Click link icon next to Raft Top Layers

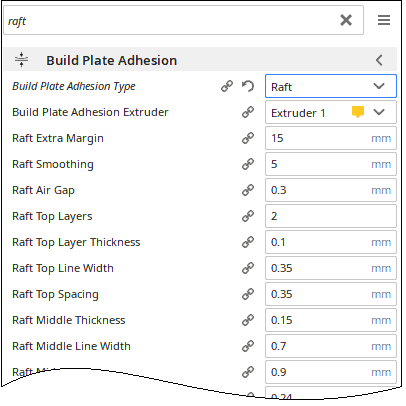(x=248, y=216)
